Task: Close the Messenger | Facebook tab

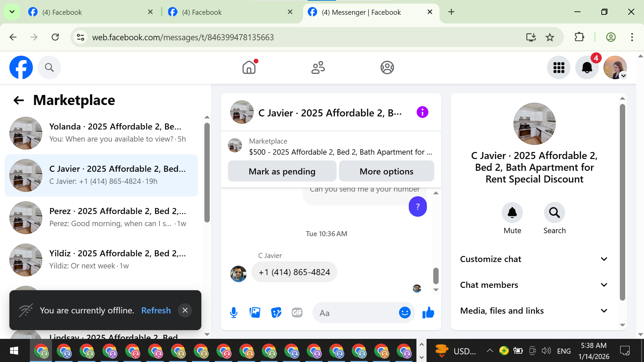Action: (x=430, y=12)
